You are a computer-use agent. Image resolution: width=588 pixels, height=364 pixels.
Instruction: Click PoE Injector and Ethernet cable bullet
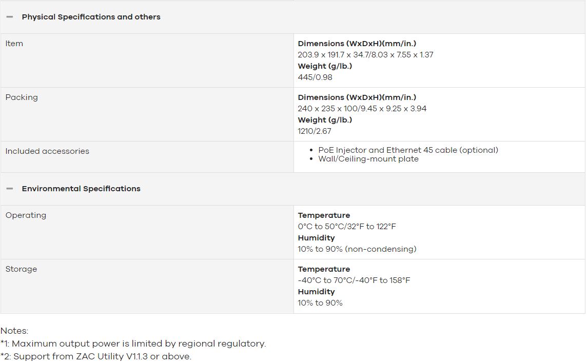click(x=408, y=150)
